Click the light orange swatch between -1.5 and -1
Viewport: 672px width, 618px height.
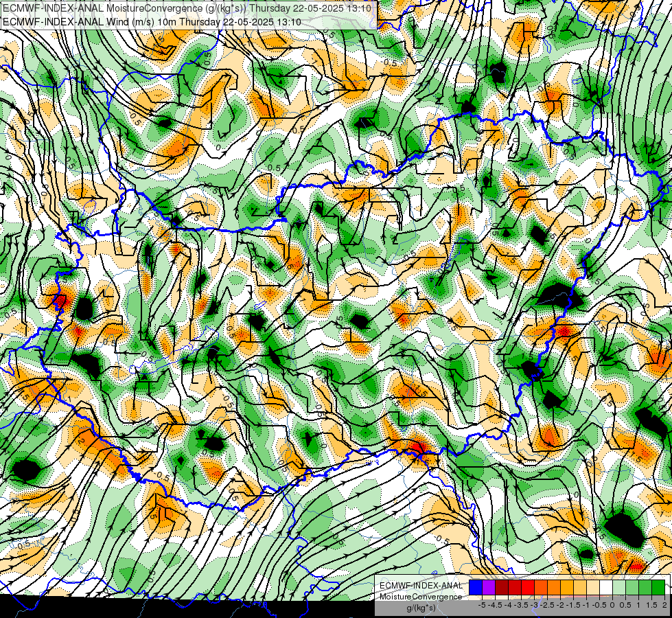(x=580, y=587)
